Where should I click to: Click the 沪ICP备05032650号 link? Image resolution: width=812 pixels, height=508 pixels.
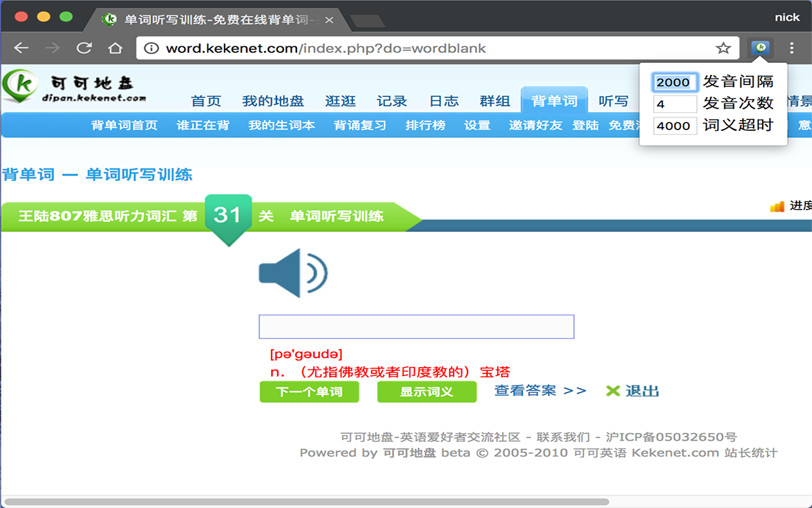coord(671,437)
